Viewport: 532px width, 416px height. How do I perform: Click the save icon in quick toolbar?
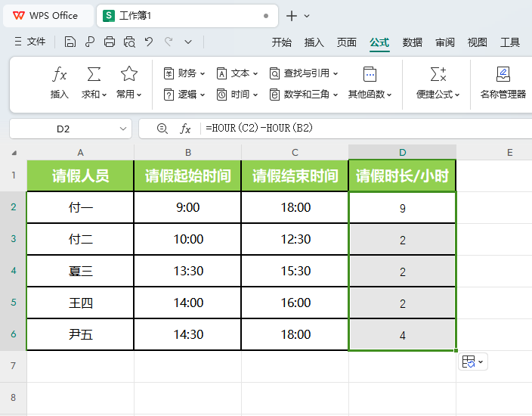coord(70,42)
